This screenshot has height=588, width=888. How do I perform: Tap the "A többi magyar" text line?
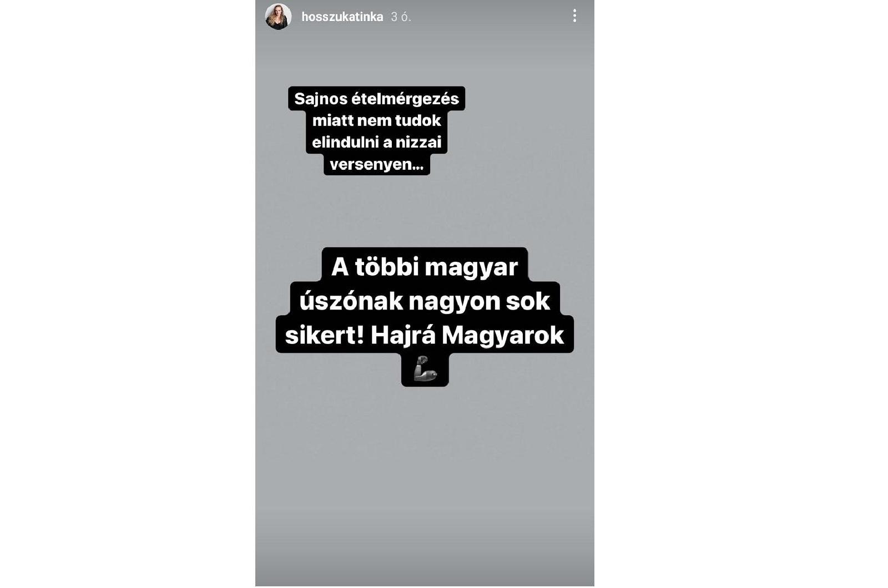click(425, 267)
